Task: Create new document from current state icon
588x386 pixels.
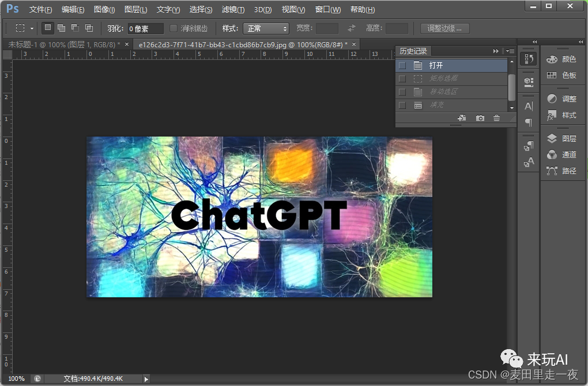Action: tap(462, 118)
